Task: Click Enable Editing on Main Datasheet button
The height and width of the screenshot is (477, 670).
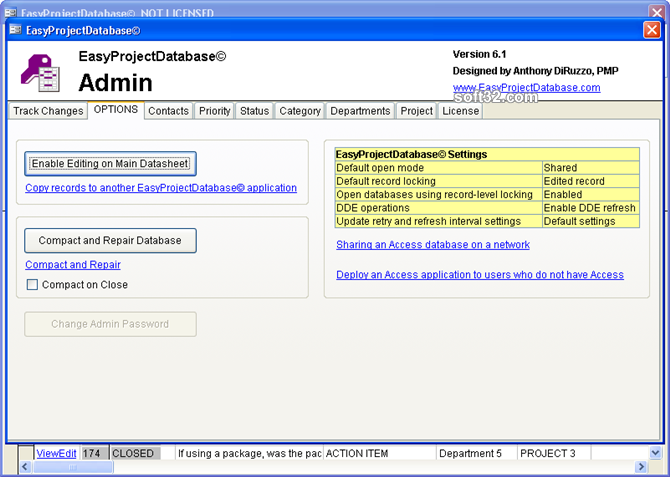Action: [110, 164]
